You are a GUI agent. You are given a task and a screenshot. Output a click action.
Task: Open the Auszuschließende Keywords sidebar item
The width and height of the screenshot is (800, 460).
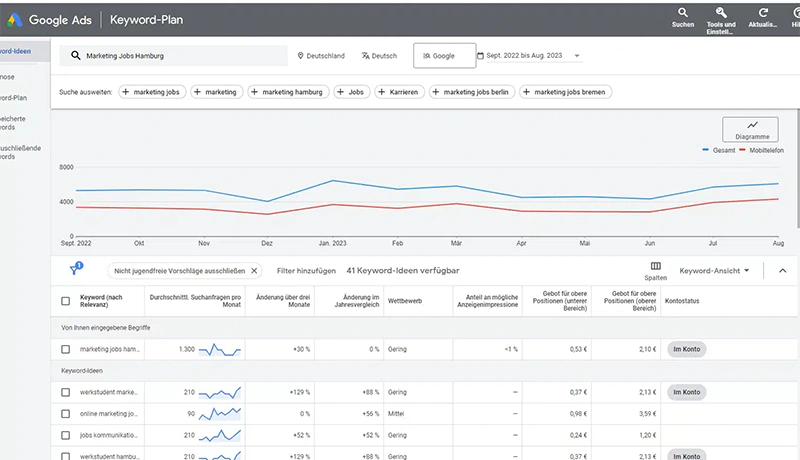click(20, 152)
